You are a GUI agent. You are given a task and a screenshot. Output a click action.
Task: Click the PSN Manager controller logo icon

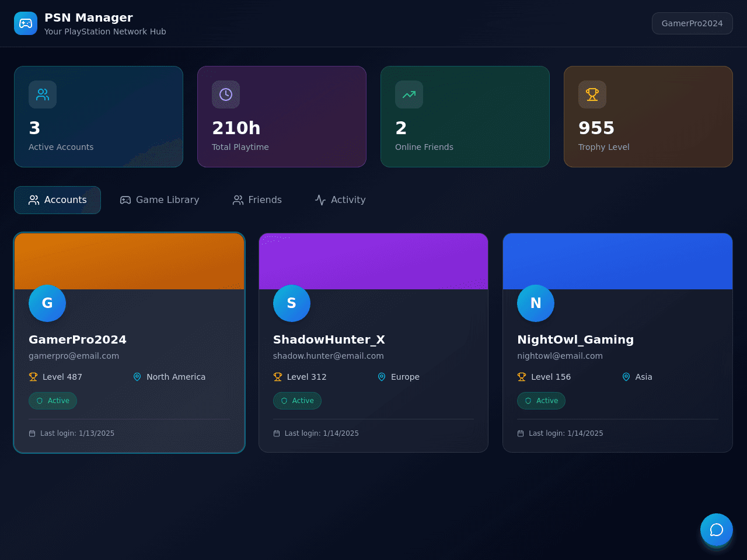pyautogui.click(x=26, y=23)
